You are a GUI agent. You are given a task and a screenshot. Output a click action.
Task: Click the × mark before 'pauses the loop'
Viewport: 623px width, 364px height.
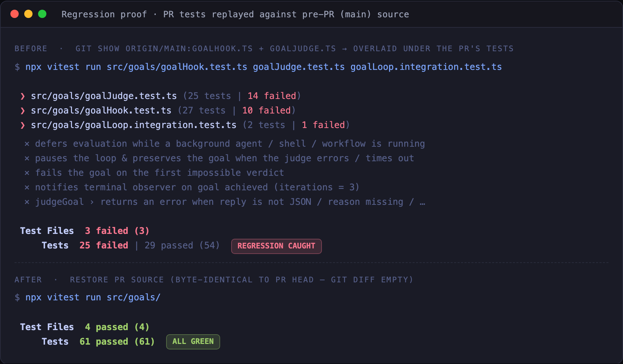tap(27, 158)
